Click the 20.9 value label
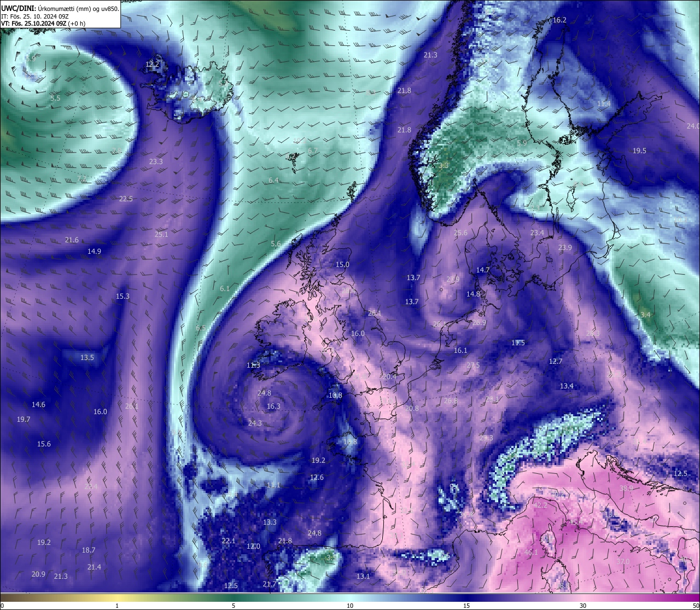The height and width of the screenshot is (610, 700). [38, 574]
